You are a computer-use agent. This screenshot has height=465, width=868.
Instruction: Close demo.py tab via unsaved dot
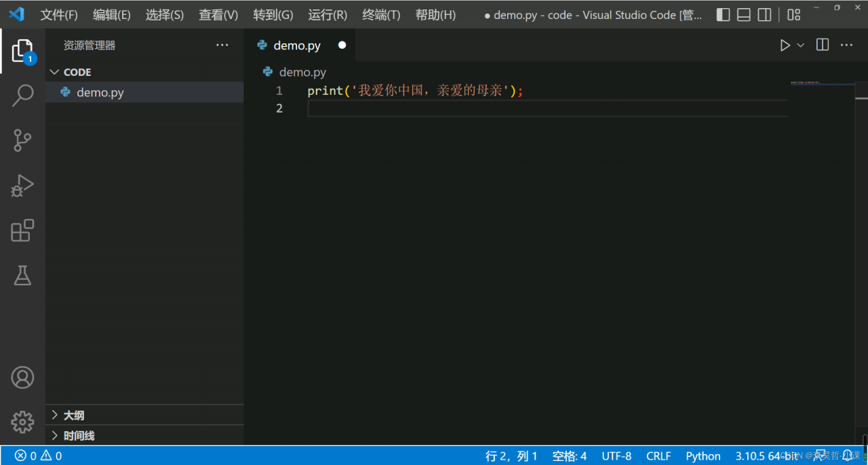[342, 45]
